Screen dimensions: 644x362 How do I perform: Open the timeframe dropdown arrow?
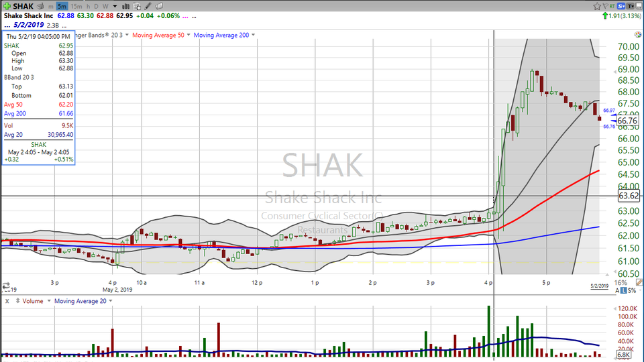[x=115, y=6]
